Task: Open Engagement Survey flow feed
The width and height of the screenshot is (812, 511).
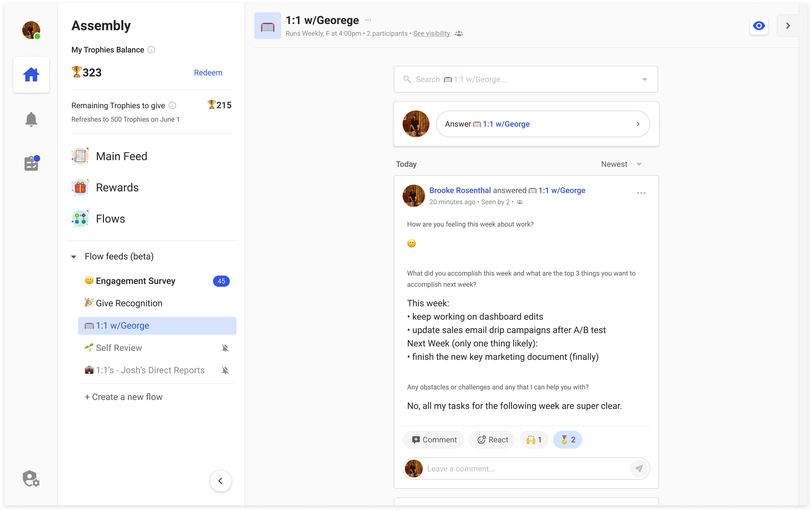Action: (157, 281)
